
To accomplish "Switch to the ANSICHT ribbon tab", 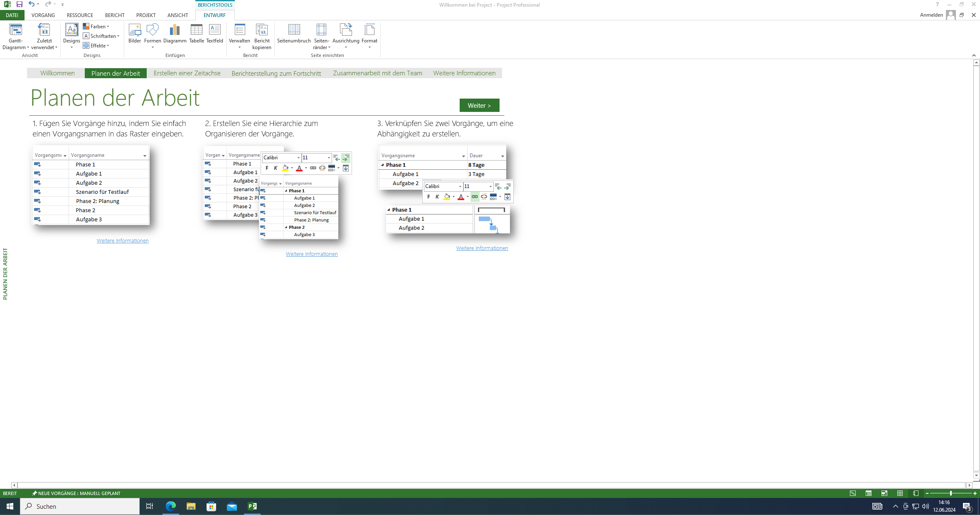I will click(x=178, y=15).
